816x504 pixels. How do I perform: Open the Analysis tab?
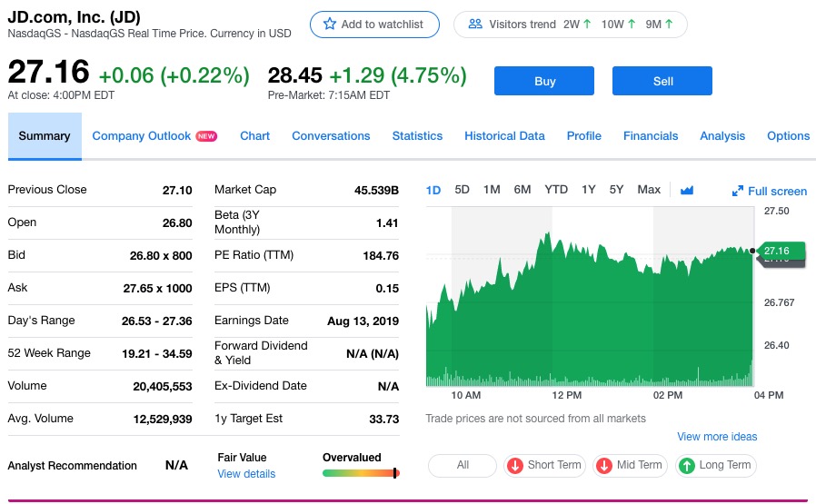[722, 136]
